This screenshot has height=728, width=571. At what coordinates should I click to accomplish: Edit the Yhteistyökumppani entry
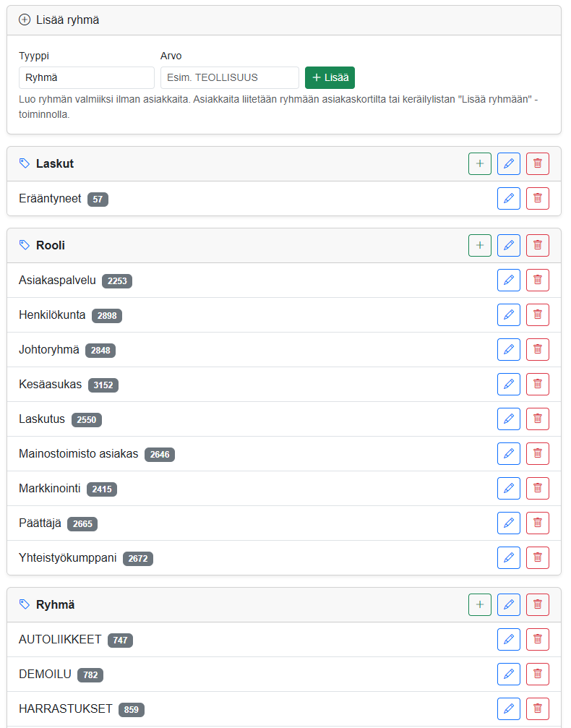point(509,557)
